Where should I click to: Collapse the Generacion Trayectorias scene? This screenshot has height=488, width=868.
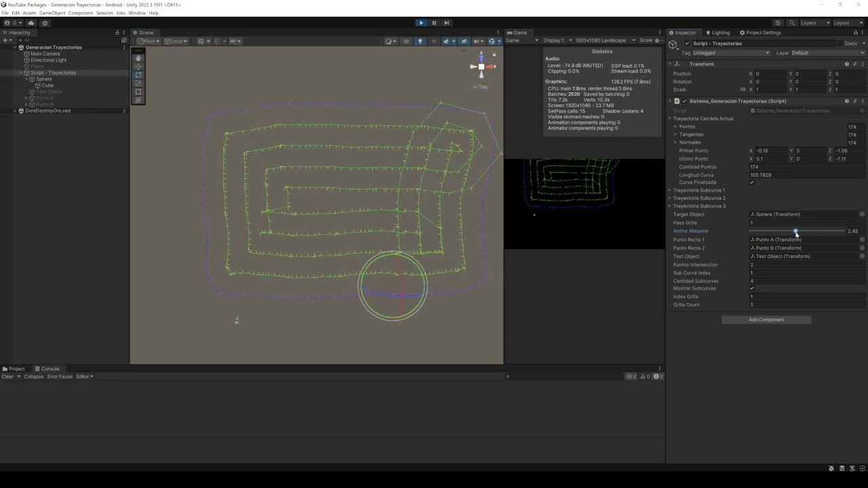(16, 47)
